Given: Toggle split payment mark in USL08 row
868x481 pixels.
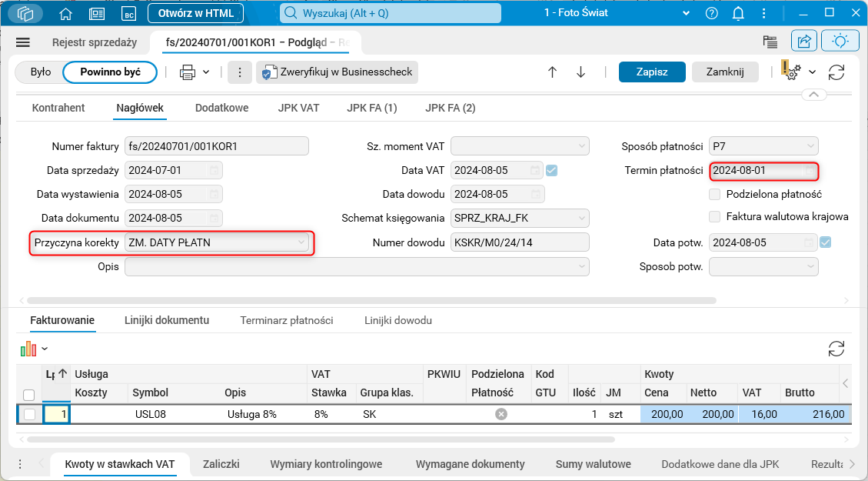Looking at the screenshot, I should (x=501, y=415).
